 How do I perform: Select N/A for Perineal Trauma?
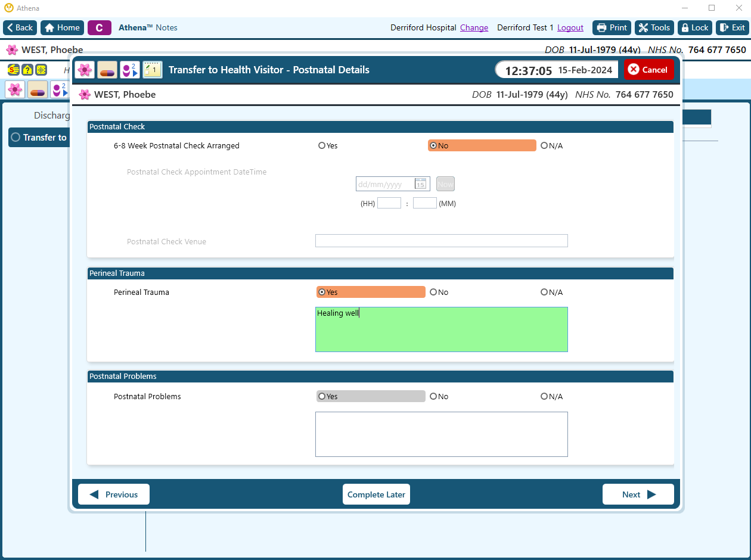pyautogui.click(x=551, y=292)
